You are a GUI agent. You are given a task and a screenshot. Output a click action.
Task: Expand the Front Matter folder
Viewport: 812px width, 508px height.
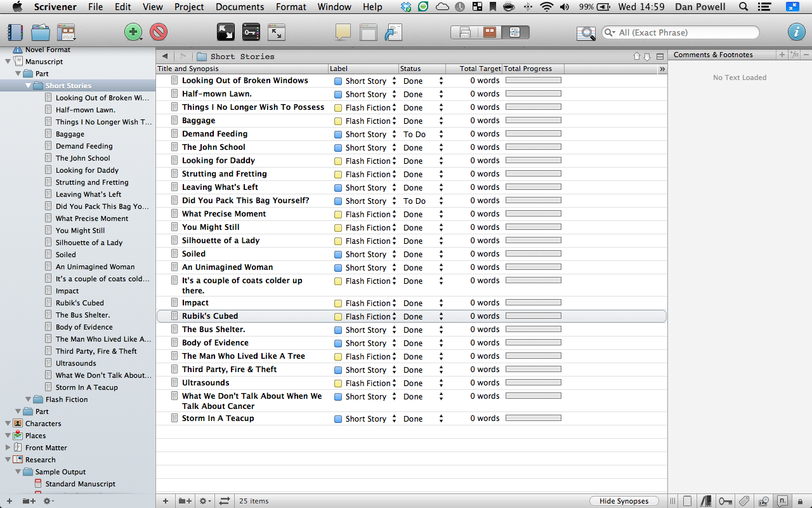tap(8, 448)
